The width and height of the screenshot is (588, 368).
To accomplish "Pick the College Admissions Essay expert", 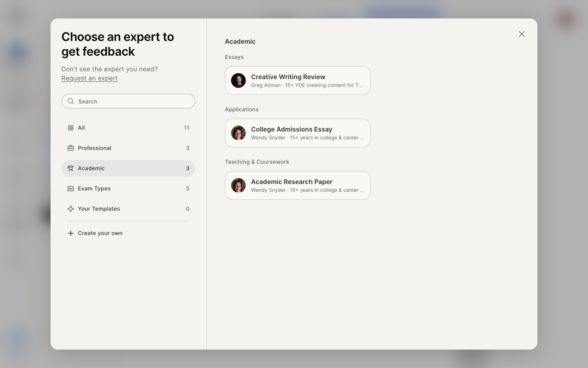I will pyautogui.click(x=298, y=133).
